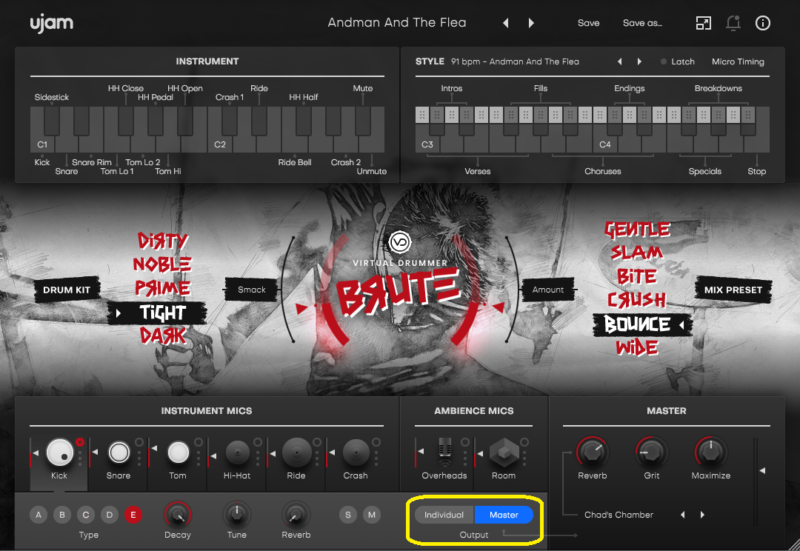The height and width of the screenshot is (551, 800).
Task: Choose the Crush mix preset
Action: [637, 300]
